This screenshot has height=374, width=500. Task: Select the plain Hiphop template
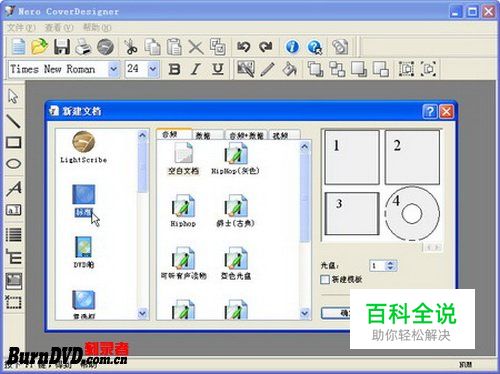(183, 211)
